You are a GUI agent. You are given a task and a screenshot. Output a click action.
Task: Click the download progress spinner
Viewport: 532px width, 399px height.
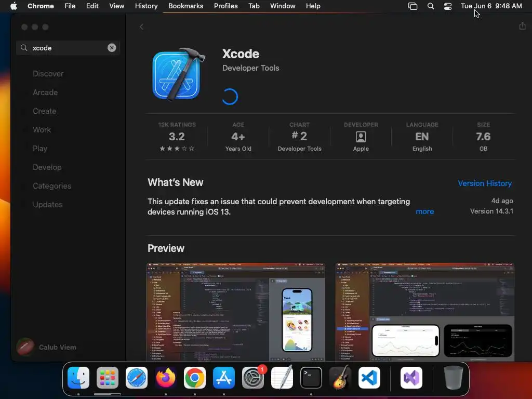click(230, 97)
